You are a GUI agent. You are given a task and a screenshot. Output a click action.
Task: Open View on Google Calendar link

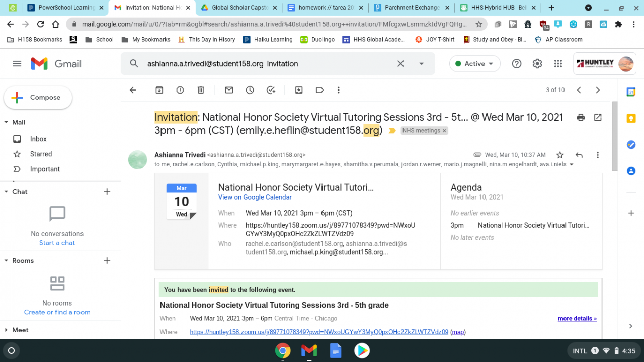(x=255, y=197)
